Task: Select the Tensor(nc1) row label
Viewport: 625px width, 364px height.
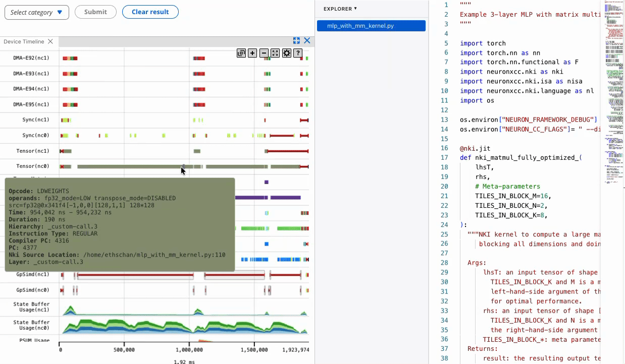Action: [33, 151]
